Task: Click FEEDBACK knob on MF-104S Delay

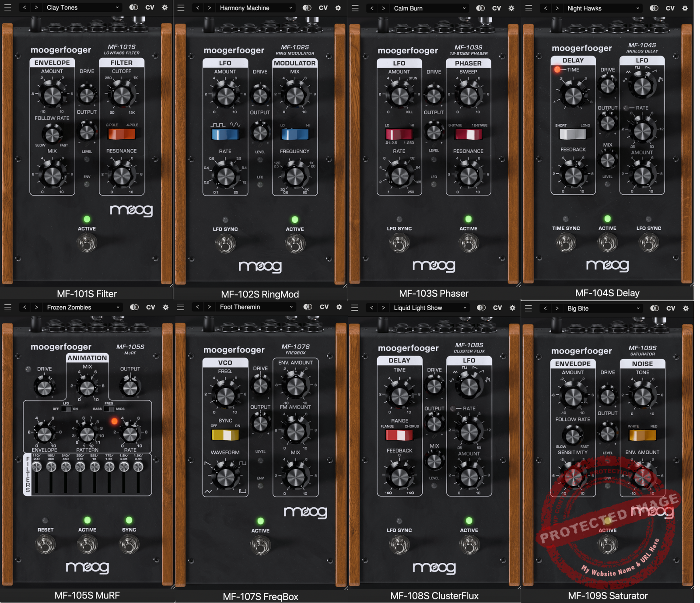Action: [x=573, y=175]
